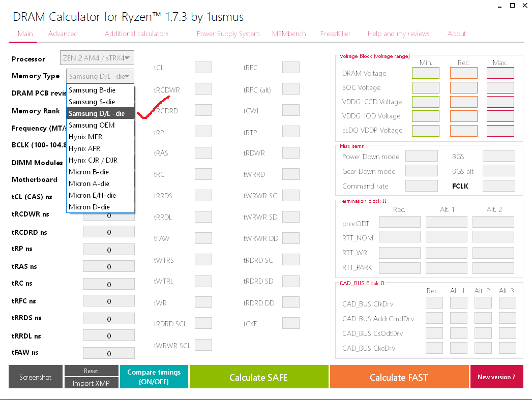
Task: Open Help and my reviews tab
Action: 398,34
